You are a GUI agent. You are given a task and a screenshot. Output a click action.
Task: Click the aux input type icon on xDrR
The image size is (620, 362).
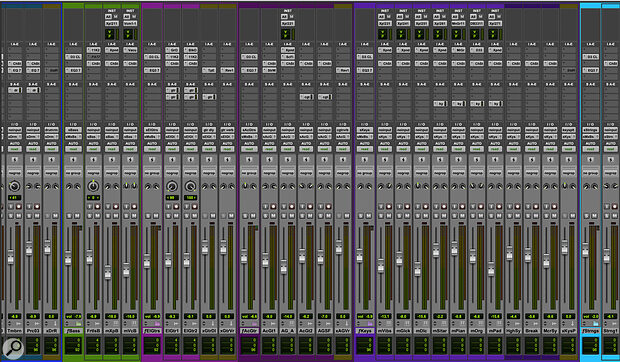(x=55, y=324)
